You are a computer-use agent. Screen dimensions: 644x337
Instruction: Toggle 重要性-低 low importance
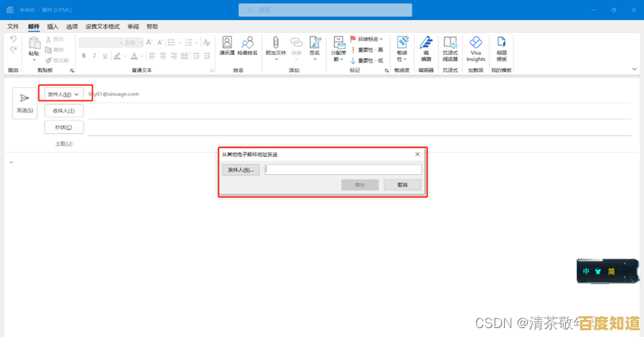(x=370, y=60)
